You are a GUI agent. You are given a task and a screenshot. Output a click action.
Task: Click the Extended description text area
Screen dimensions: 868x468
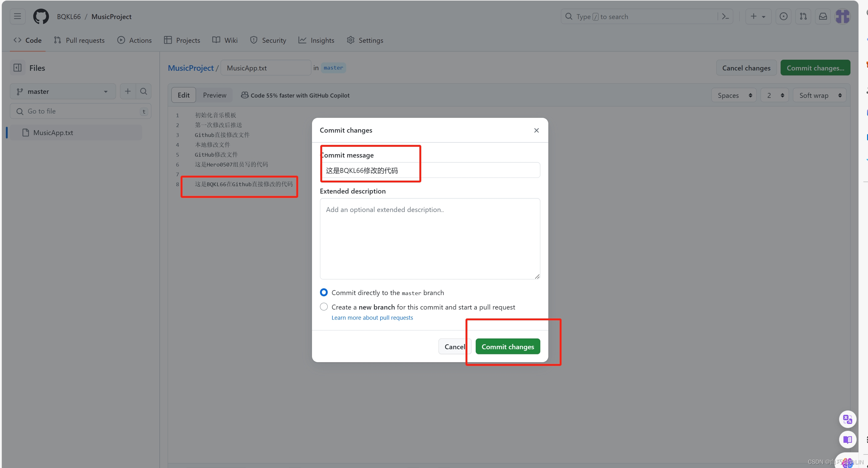coord(430,238)
